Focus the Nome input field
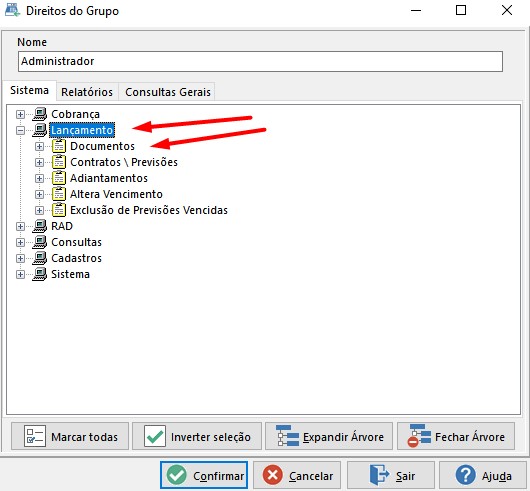Screen dimensions: 530x491 pos(260,62)
